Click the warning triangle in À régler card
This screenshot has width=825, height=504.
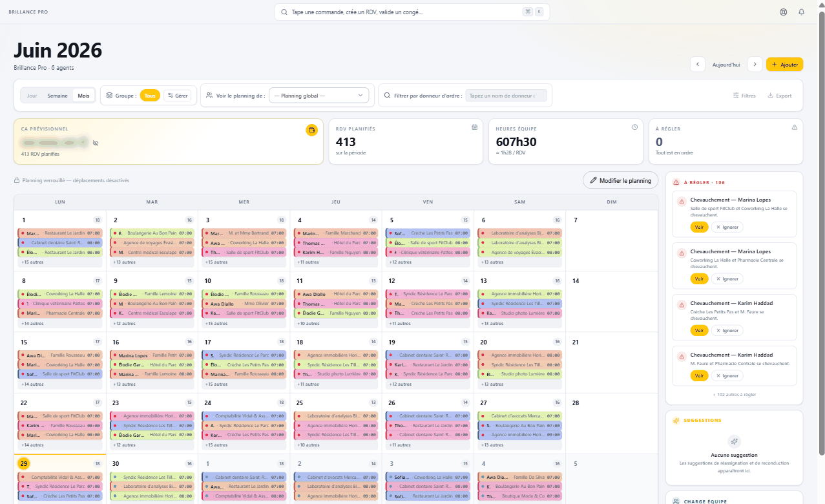(x=795, y=127)
